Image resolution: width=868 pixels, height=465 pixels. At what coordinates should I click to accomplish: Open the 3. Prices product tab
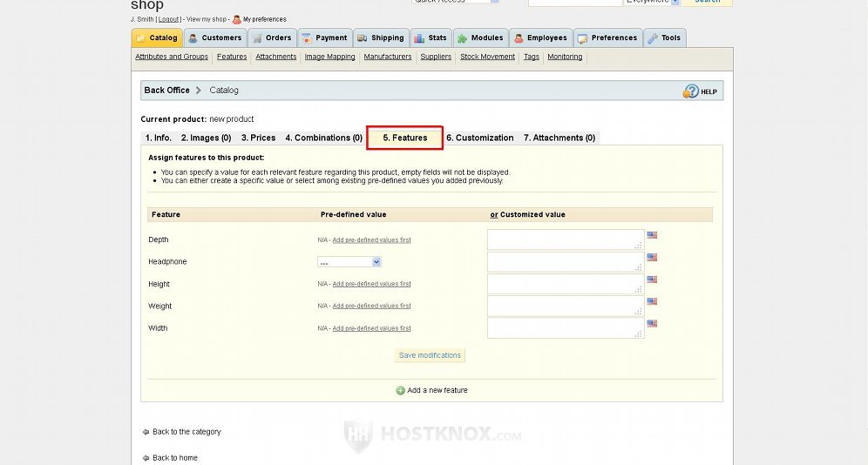[x=258, y=138]
